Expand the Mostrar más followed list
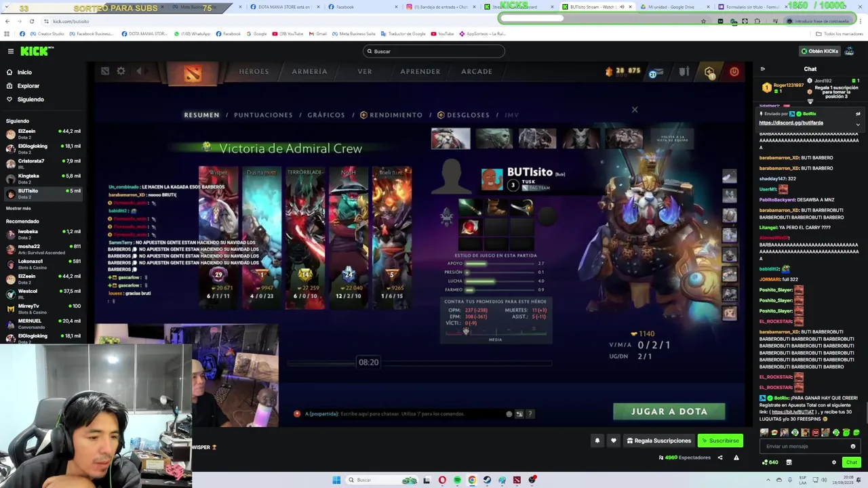This screenshot has width=868, height=488. [x=18, y=209]
